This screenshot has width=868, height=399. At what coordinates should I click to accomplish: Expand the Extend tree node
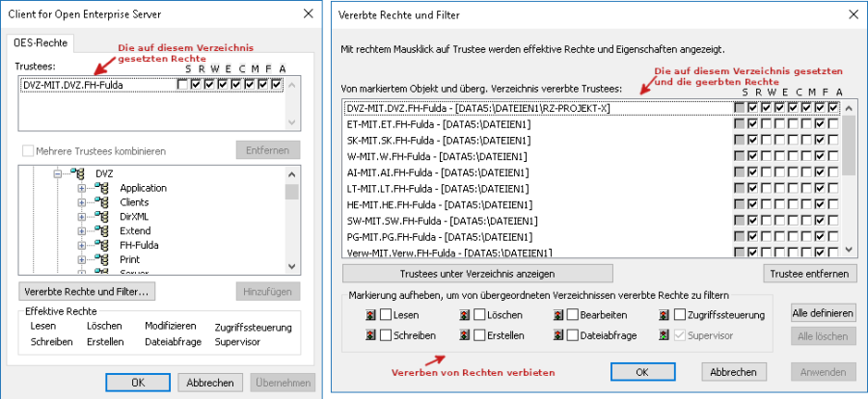pos(82,231)
